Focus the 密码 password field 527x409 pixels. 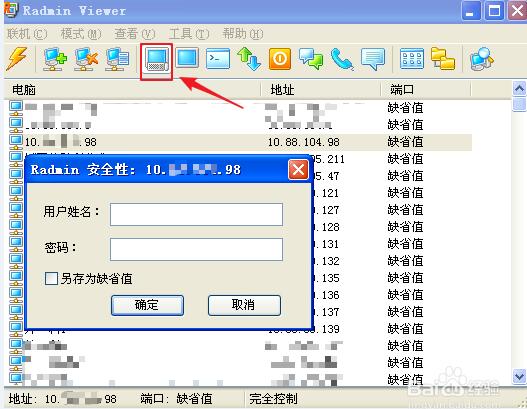tap(196, 249)
